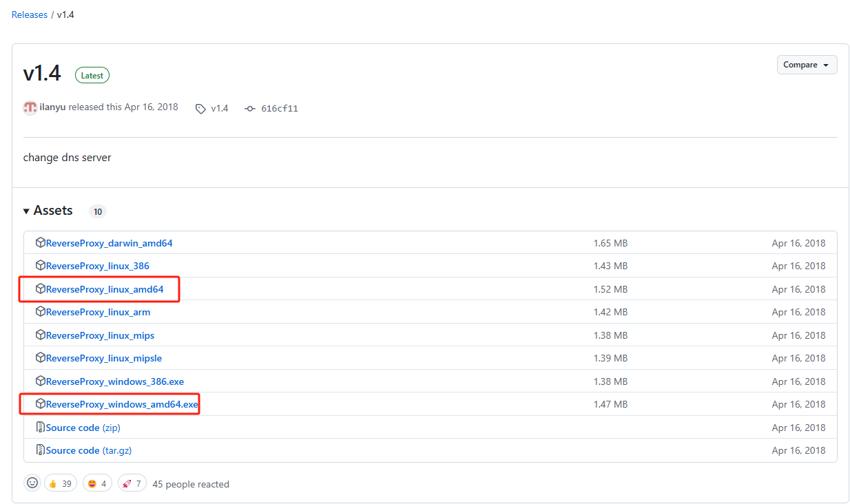Open the ilanyu author profile link
Screen dimensions: 850x504
(53, 107)
